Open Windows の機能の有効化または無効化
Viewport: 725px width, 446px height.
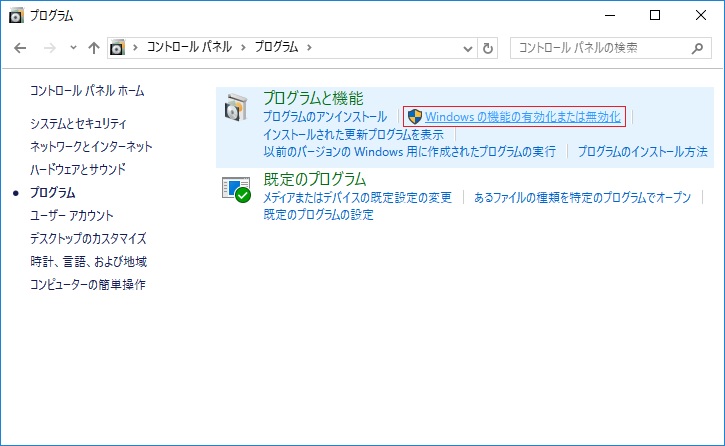tap(522, 117)
